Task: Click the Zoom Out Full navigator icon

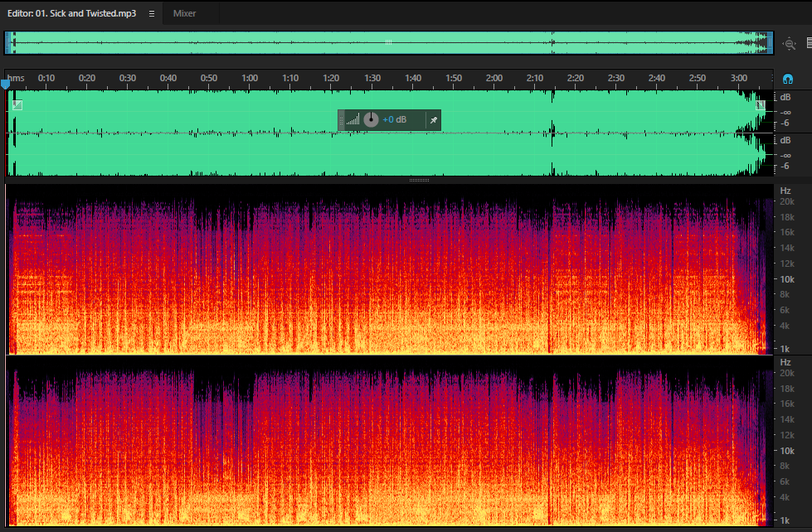Action: tap(790, 43)
